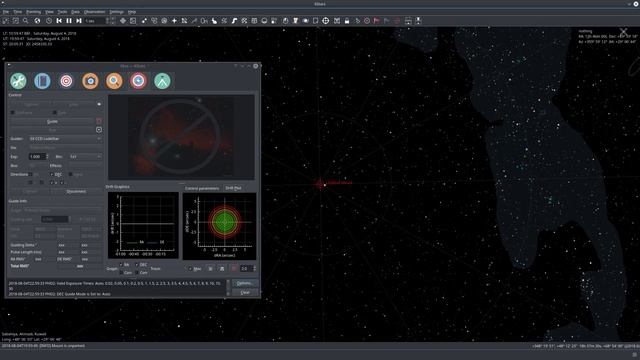The height and width of the screenshot is (360, 640).
Task: Click the globe geographic location toolbar icon
Action: tap(38, 20)
